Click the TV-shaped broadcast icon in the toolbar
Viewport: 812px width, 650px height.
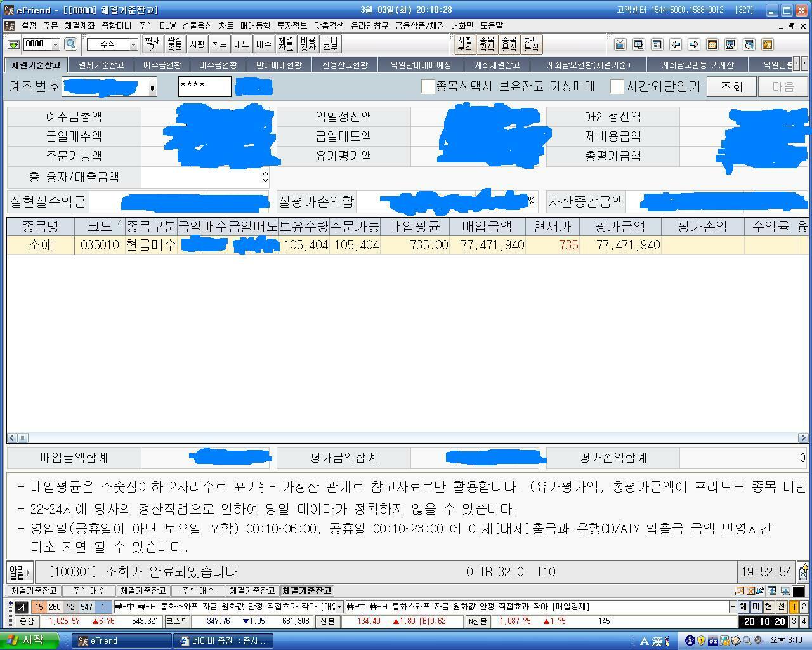(x=620, y=44)
